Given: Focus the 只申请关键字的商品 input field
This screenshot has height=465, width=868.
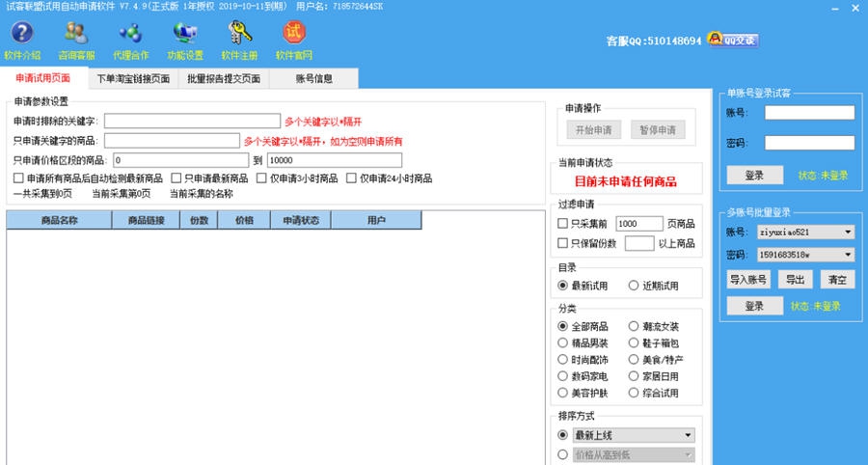Looking at the screenshot, I should tap(172, 141).
